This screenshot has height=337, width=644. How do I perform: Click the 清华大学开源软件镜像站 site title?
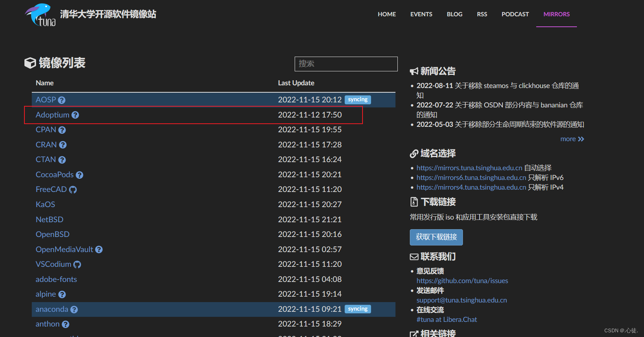pyautogui.click(x=108, y=14)
